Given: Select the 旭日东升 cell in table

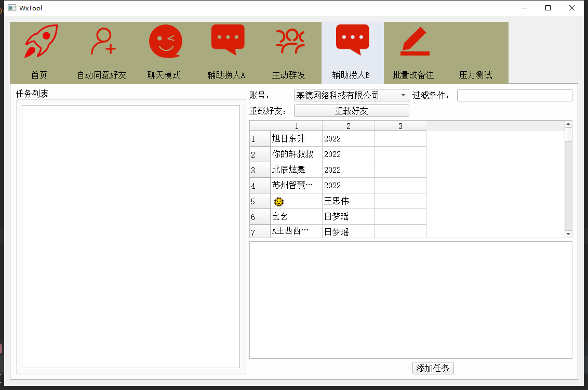Looking at the screenshot, I should coord(296,139).
